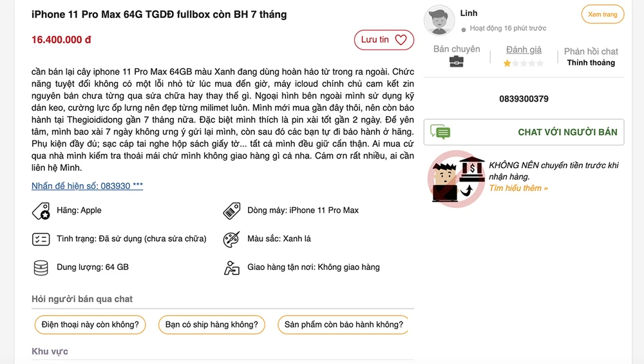Open seller page via Xem trang
The height and width of the screenshot is (364, 644).
[602, 15]
